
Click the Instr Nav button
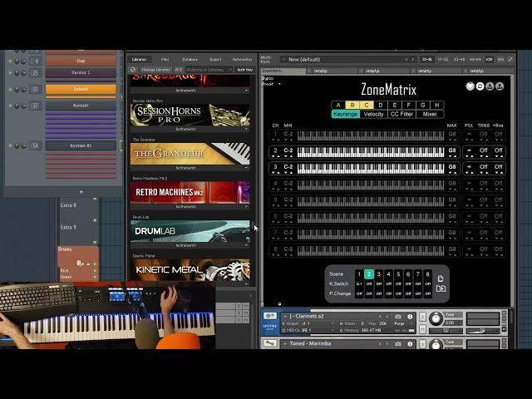[245, 70]
